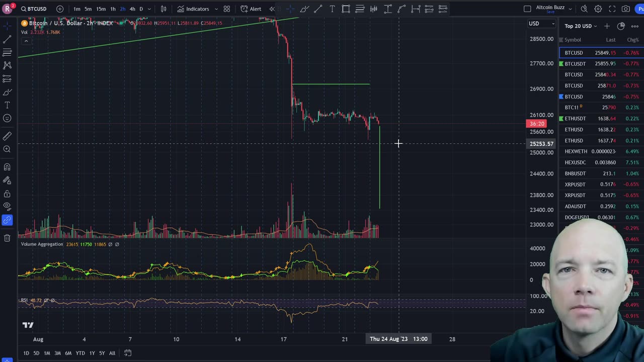Select the 4h timeframe
Image resolution: width=644 pixels, height=362 pixels.
(x=132, y=9)
